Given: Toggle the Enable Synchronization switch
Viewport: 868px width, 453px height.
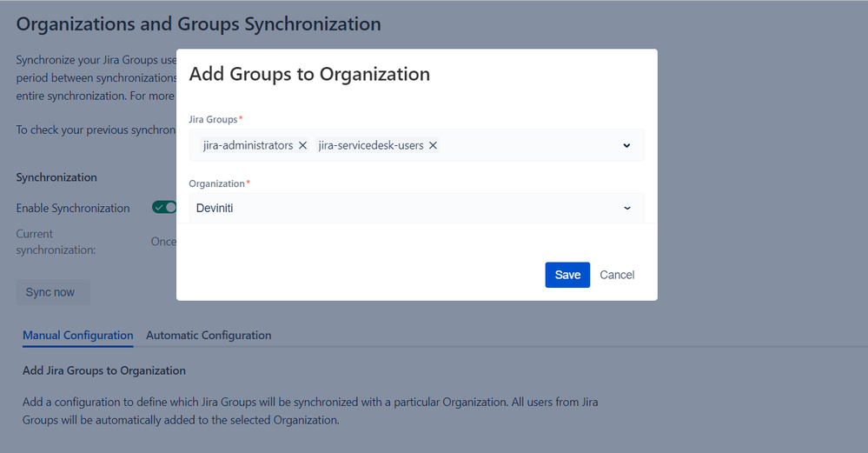Looking at the screenshot, I should click(x=164, y=207).
